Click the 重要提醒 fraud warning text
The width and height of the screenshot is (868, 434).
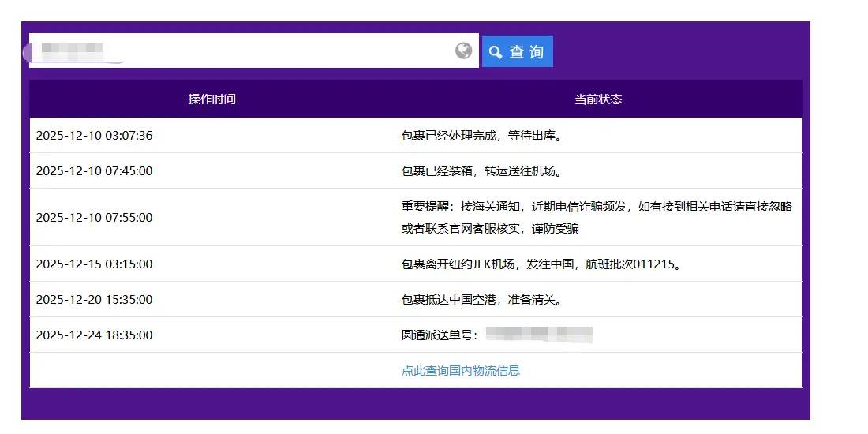click(597, 218)
